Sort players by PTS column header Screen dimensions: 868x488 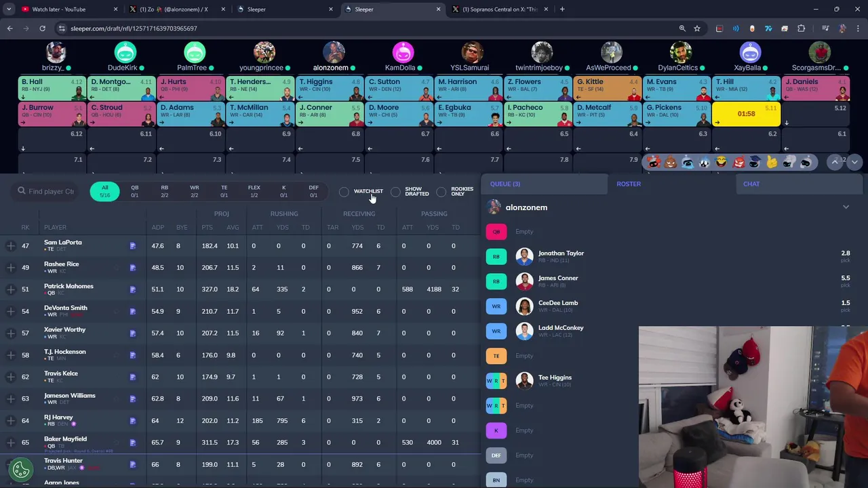(x=207, y=228)
